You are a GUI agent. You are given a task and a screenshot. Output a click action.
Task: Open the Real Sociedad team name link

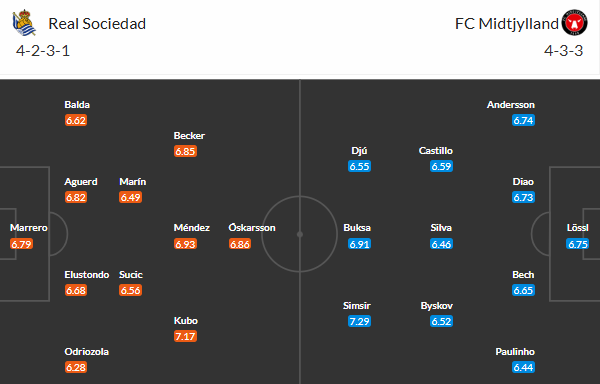coord(97,24)
